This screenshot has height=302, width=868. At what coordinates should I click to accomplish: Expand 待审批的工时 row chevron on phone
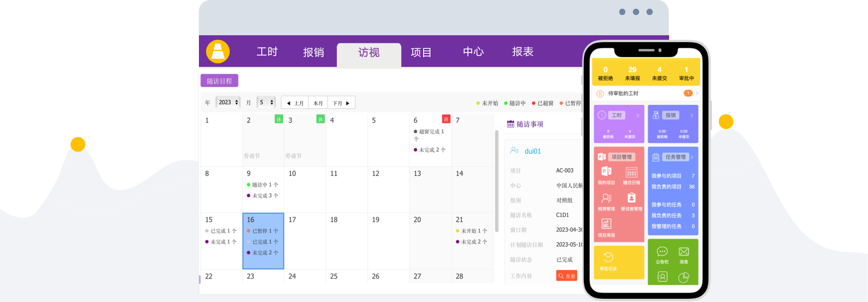pyautogui.click(x=697, y=94)
